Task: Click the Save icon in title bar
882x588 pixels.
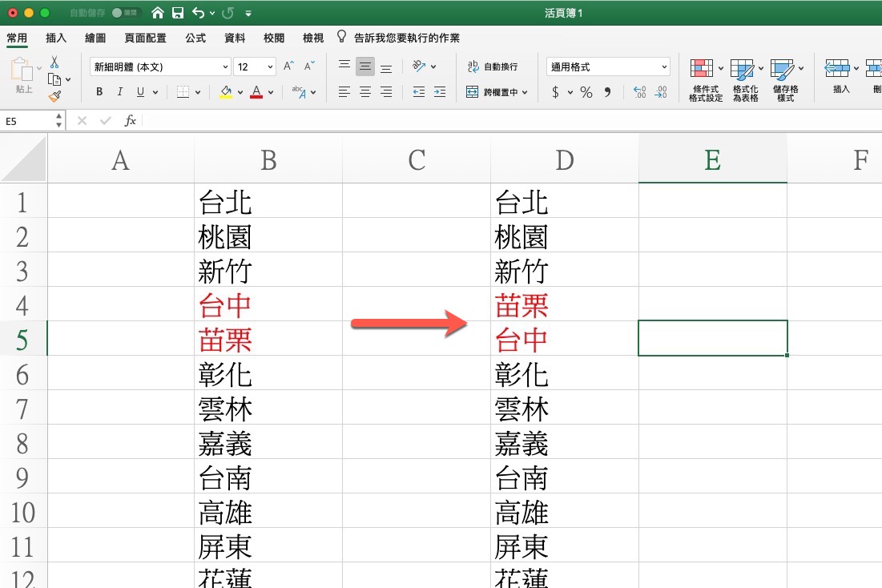Action: 177,13
